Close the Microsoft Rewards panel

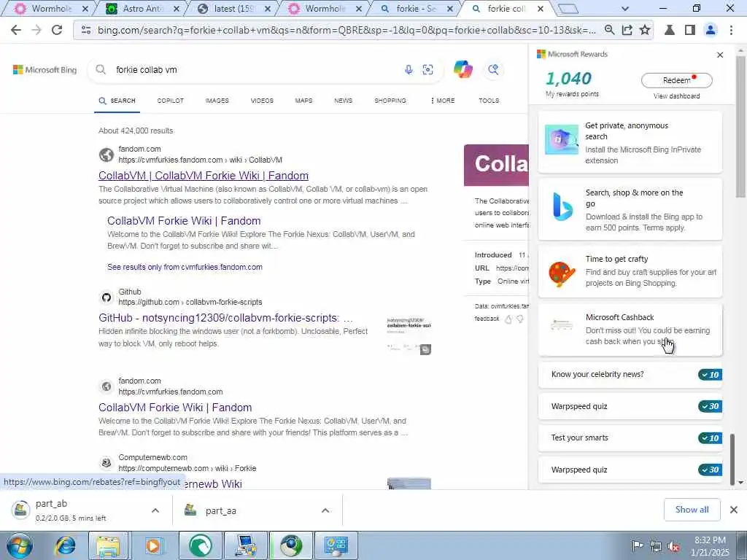point(720,55)
